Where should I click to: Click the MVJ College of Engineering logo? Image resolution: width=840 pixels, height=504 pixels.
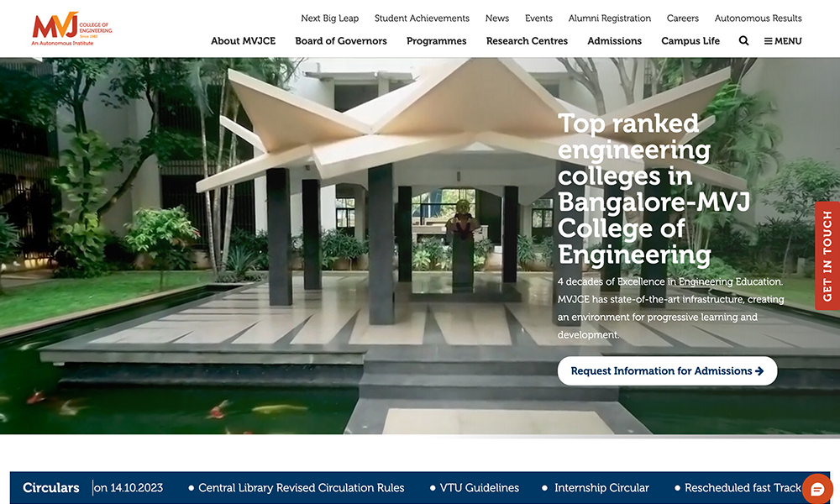tap(71, 29)
